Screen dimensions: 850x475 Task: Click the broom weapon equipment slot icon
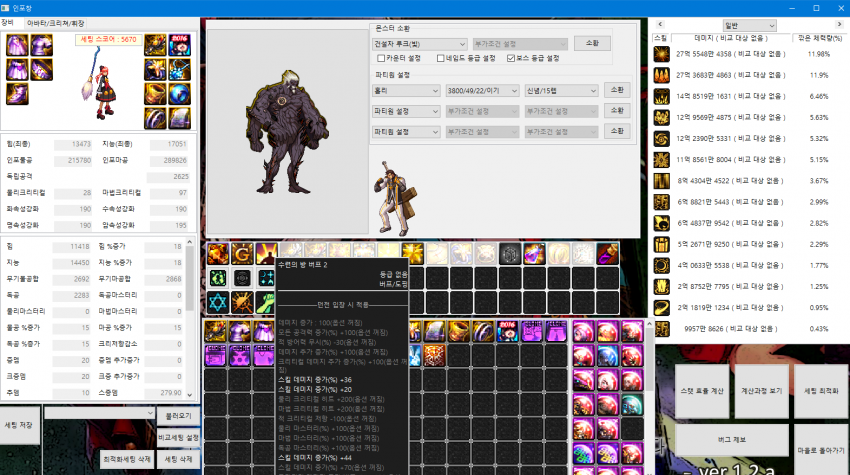point(155,46)
